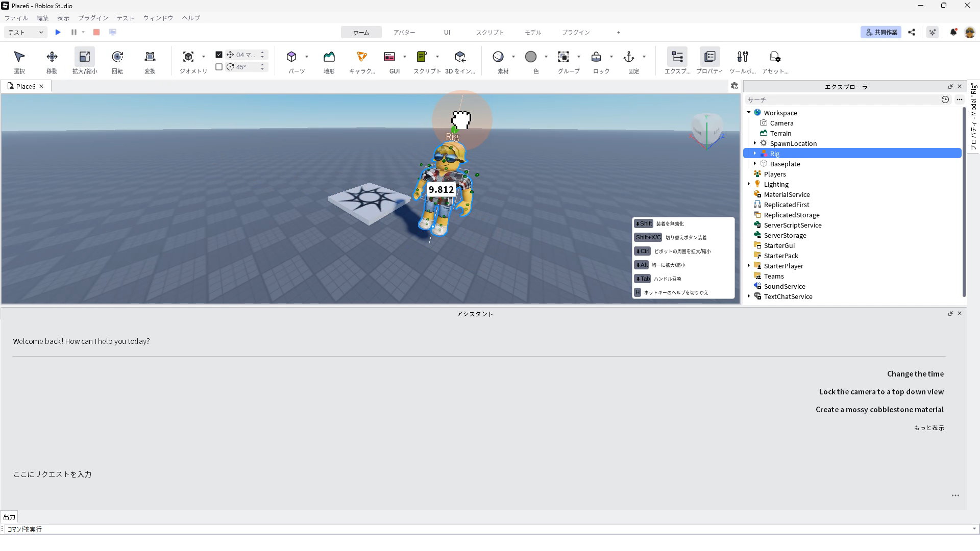This screenshot has height=551, width=980.
Task: Activate the Rotate (回転) tool
Action: pyautogui.click(x=117, y=57)
